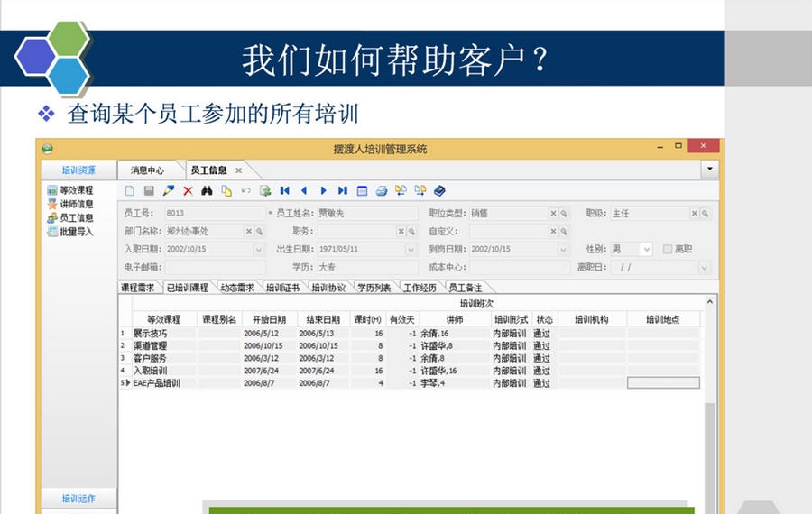This screenshot has height=514, width=812.
Task: Jump to the last record arrow
Action: point(342,191)
